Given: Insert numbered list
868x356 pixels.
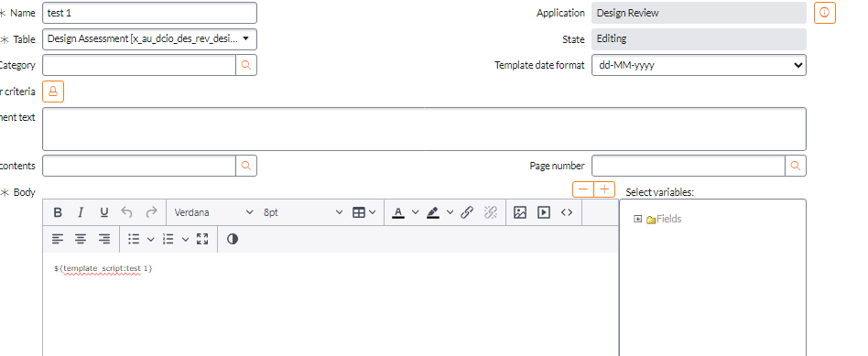Looking at the screenshot, I should tap(168, 239).
